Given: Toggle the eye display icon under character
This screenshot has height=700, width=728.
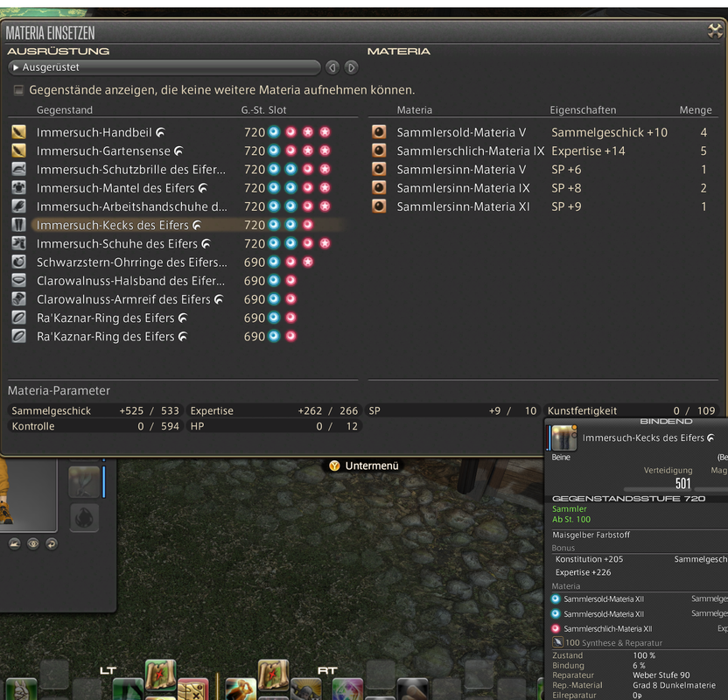Looking at the screenshot, I should (x=33, y=543).
